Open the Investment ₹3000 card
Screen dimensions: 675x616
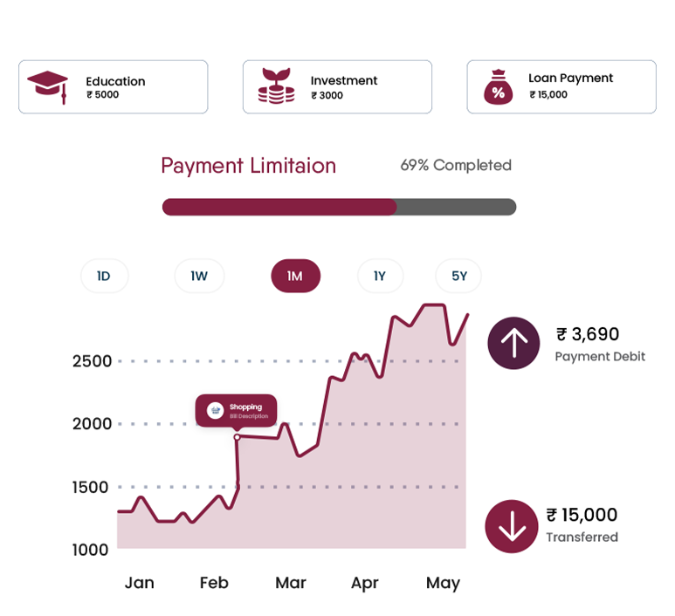pos(337,87)
